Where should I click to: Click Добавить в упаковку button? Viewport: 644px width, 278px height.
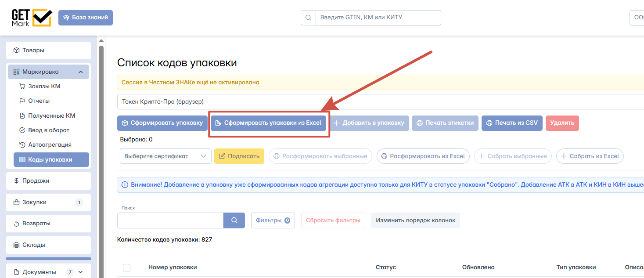(369, 123)
